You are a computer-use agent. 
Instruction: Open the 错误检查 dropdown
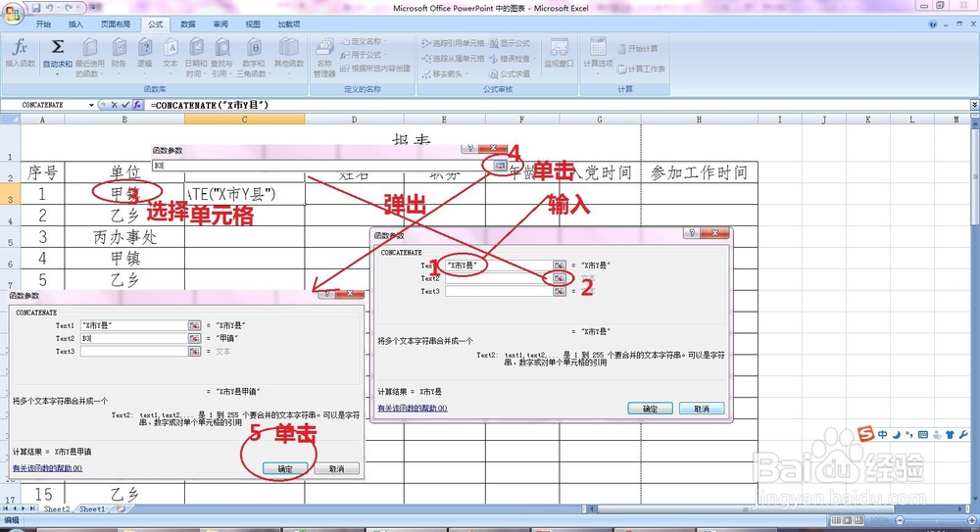pos(512,58)
